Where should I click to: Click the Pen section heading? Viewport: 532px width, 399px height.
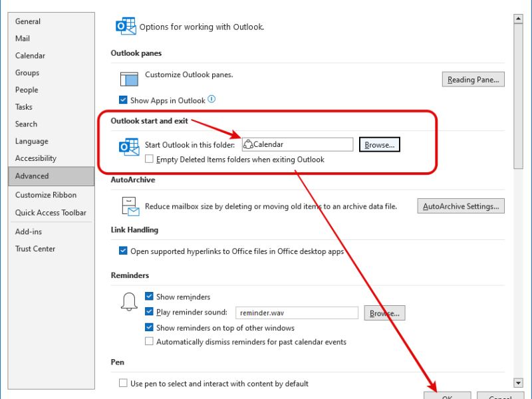(118, 362)
